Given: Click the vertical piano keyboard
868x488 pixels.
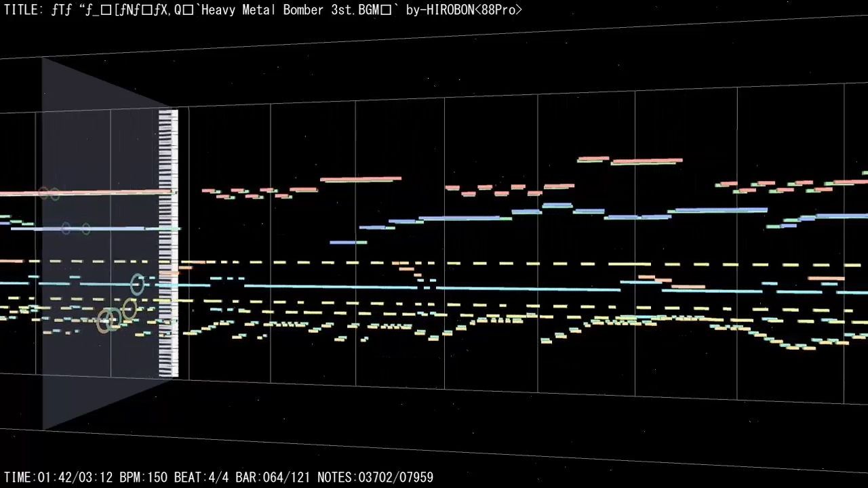Looking at the screenshot, I should (167, 244).
